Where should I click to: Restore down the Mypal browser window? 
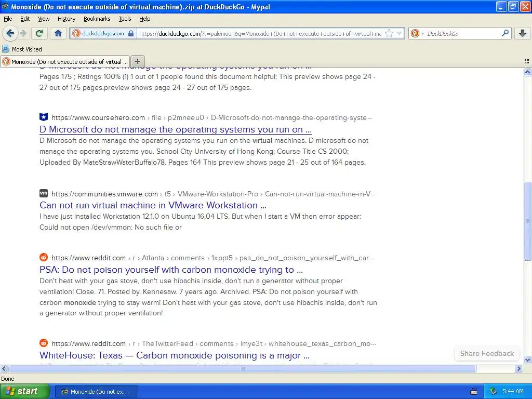pyautogui.click(x=513, y=6)
